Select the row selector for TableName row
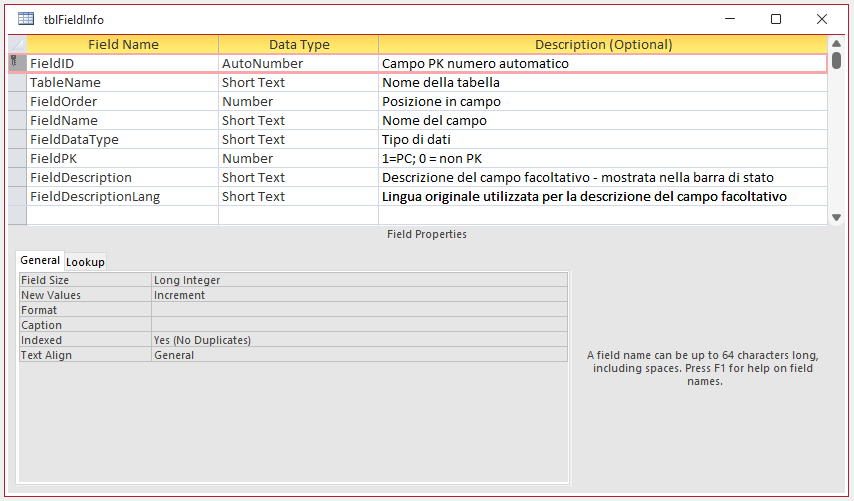The image size is (854, 501). pyautogui.click(x=17, y=83)
